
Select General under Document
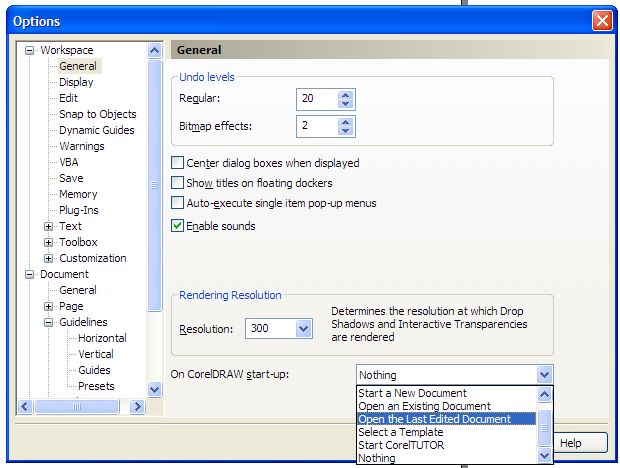point(78,290)
